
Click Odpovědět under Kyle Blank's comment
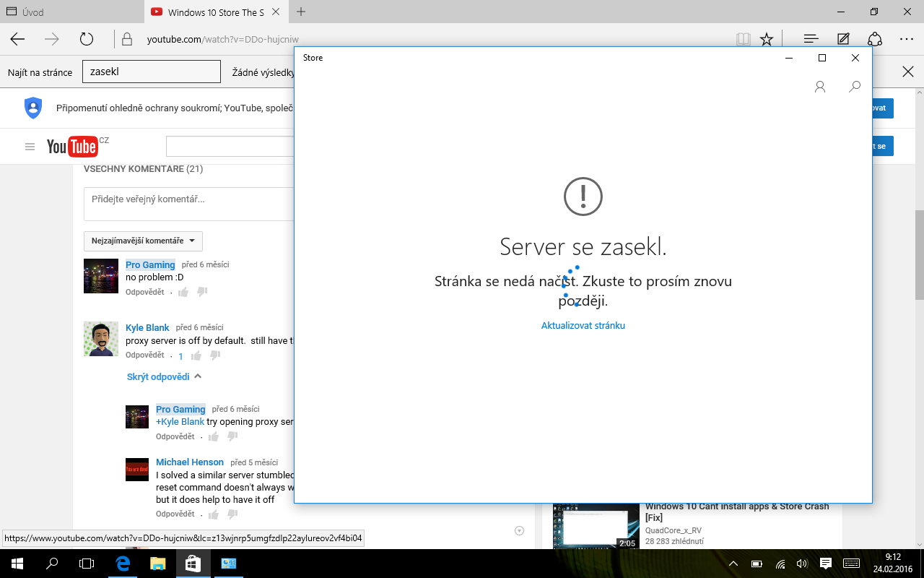[x=145, y=355]
